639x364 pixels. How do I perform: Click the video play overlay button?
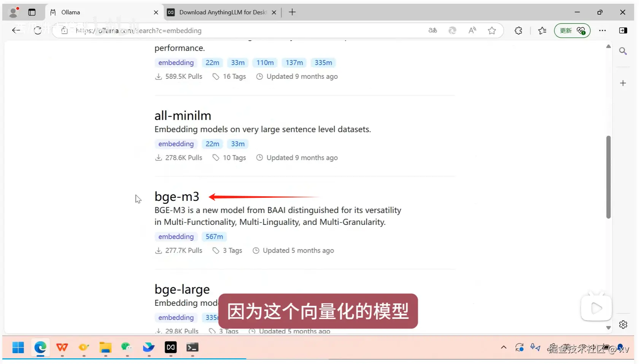point(596,308)
